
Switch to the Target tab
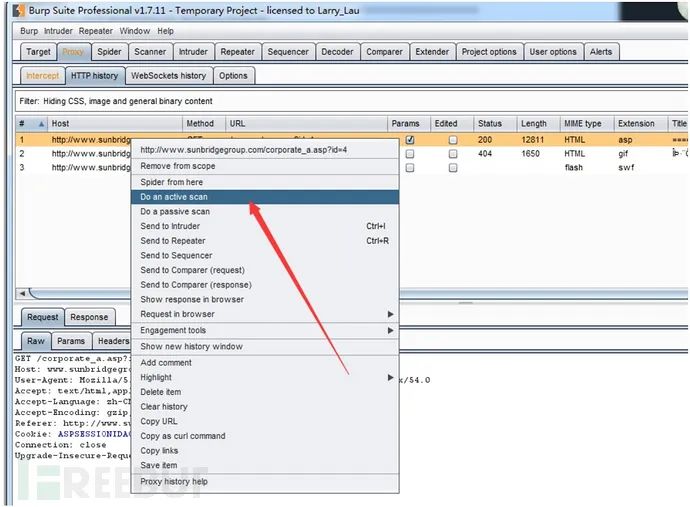tap(38, 52)
